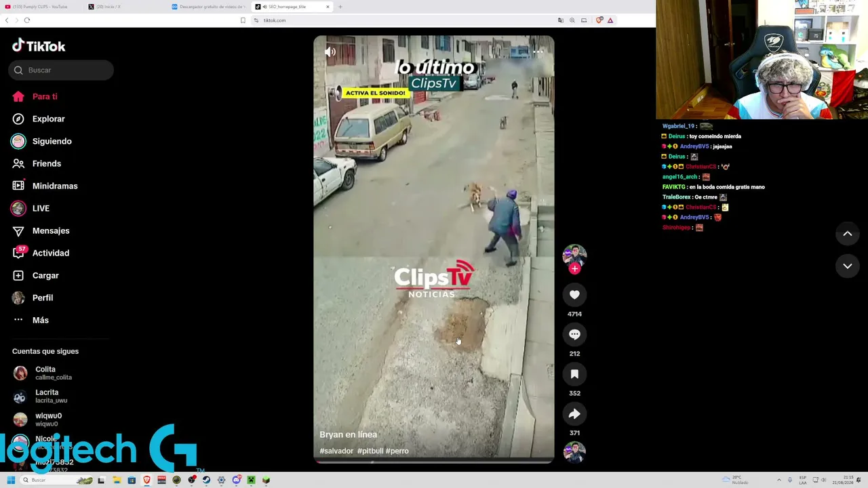Open the video comments

click(x=574, y=334)
